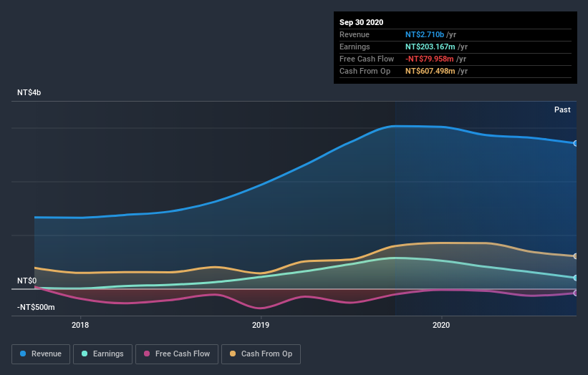
Task: Select the 2019 x-axis label
Action: [x=261, y=325]
